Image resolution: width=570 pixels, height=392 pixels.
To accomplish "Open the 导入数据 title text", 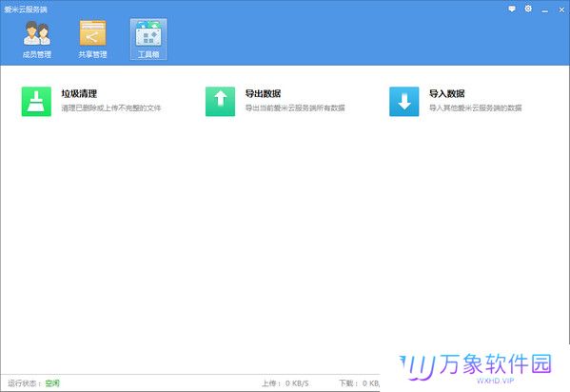I will coord(447,94).
